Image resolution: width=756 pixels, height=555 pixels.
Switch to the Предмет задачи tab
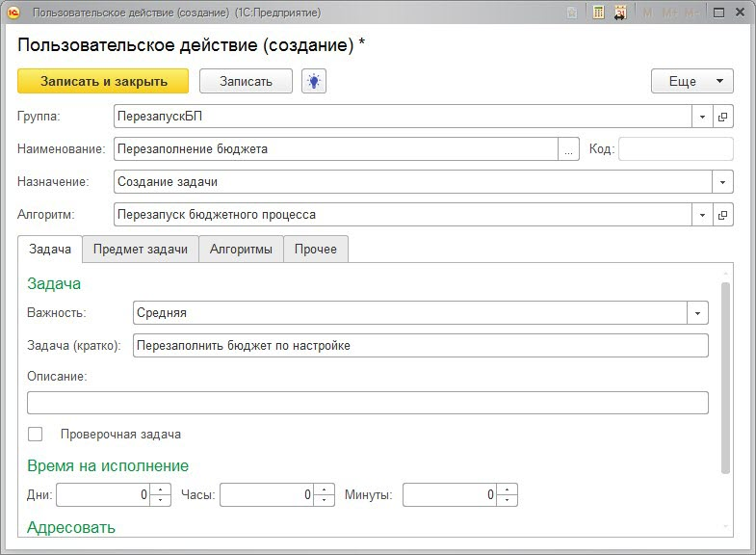coord(141,249)
